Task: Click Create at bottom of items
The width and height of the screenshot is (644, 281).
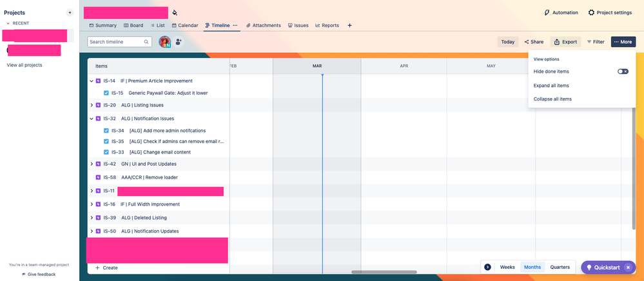Action: coord(106,268)
